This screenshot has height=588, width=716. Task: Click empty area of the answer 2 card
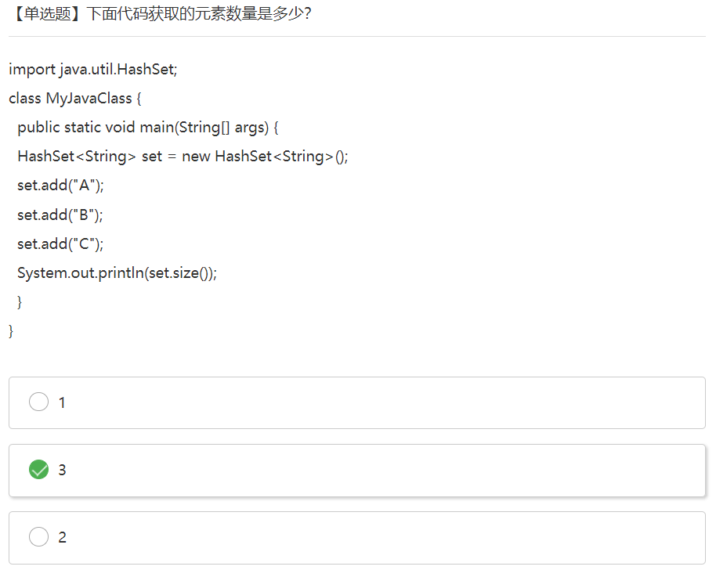(392, 537)
